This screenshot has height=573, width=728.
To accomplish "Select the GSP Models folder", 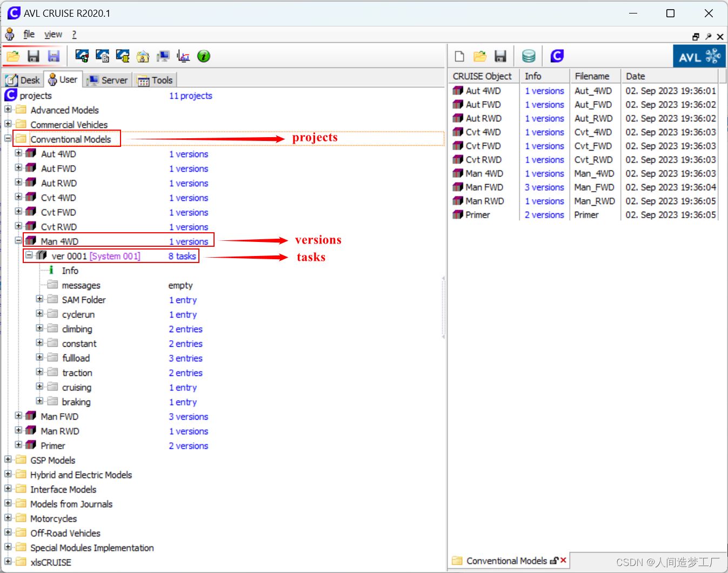I will [x=52, y=460].
